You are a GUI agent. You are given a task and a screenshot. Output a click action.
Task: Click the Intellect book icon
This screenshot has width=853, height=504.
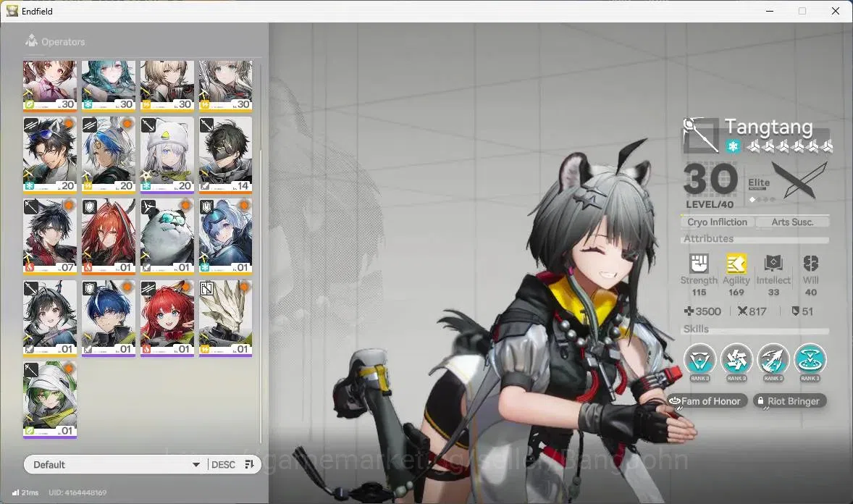tap(773, 264)
